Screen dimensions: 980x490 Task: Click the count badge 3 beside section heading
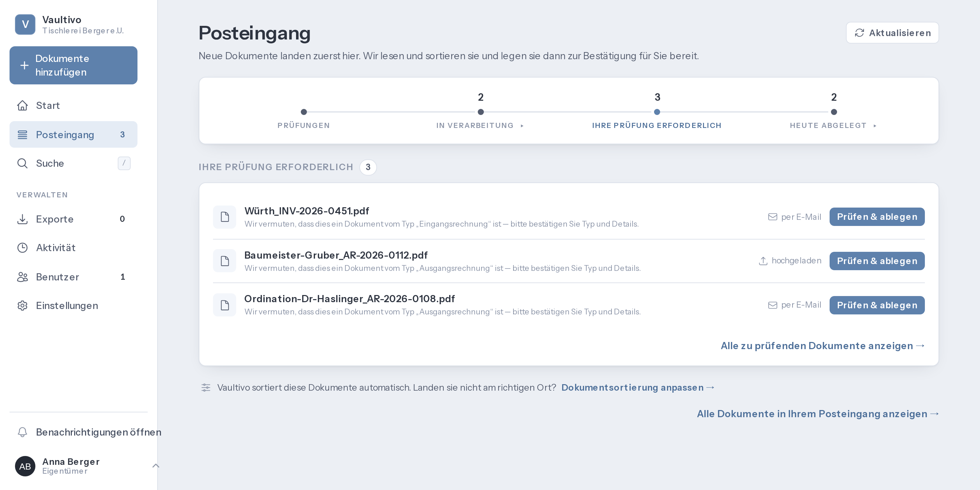click(x=368, y=167)
